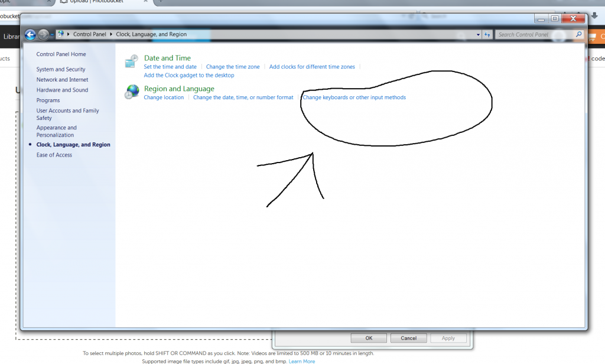Screen dimensions: 605x364
Task: Select Clock, Language, and Region breadcrumb
Action: [x=151, y=34]
